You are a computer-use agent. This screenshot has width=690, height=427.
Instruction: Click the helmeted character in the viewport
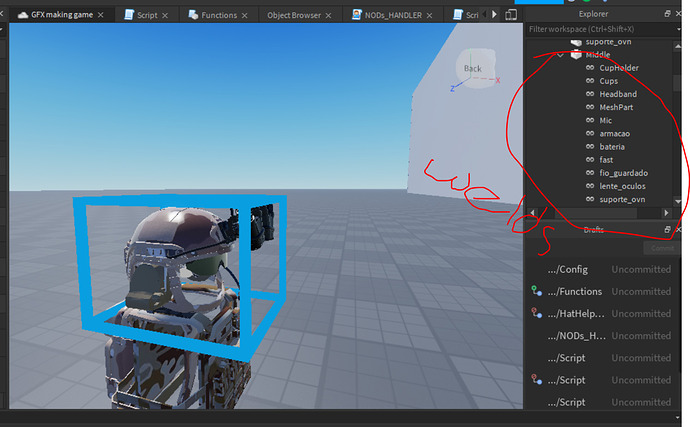click(176, 304)
